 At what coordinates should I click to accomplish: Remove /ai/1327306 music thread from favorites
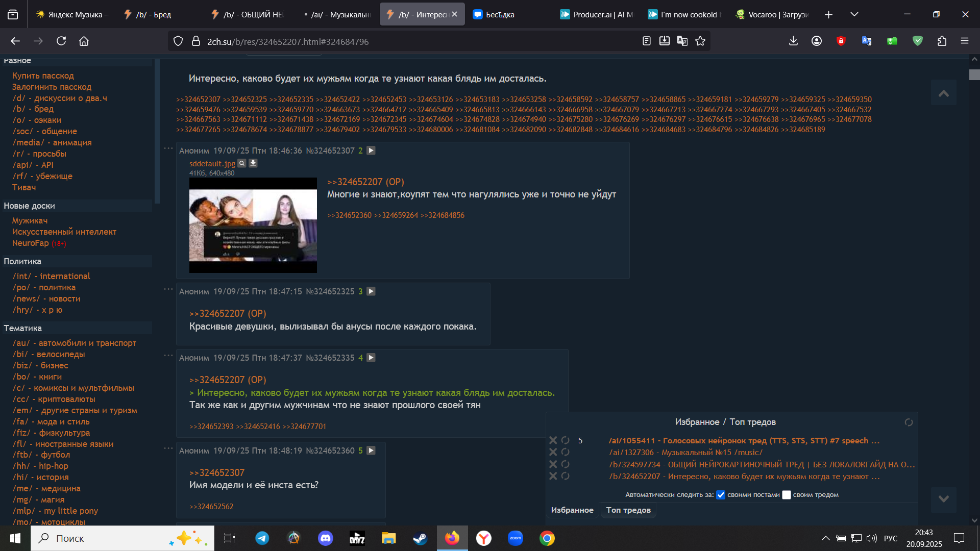tap(553, 452)
